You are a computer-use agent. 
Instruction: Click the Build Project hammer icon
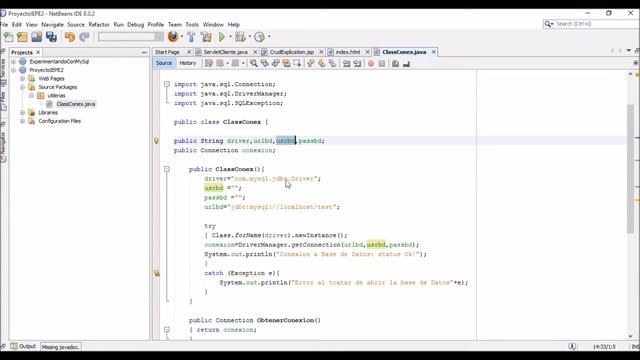tap(191, 37)
